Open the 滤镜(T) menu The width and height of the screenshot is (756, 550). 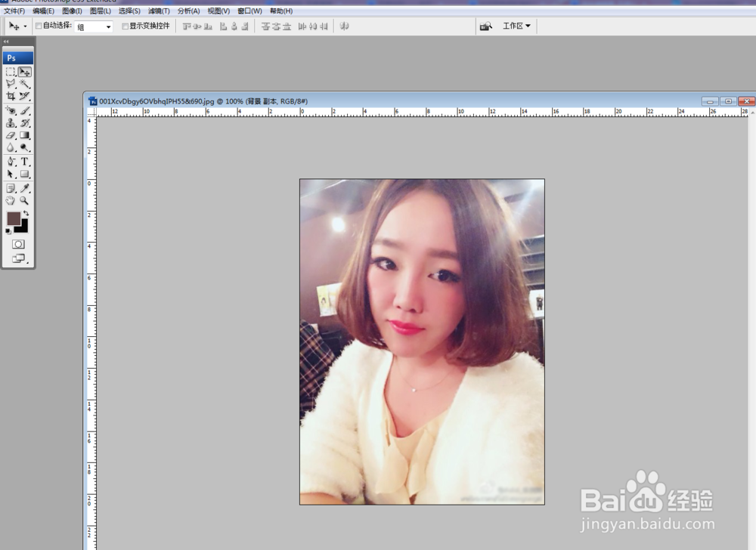click(159, 11)
